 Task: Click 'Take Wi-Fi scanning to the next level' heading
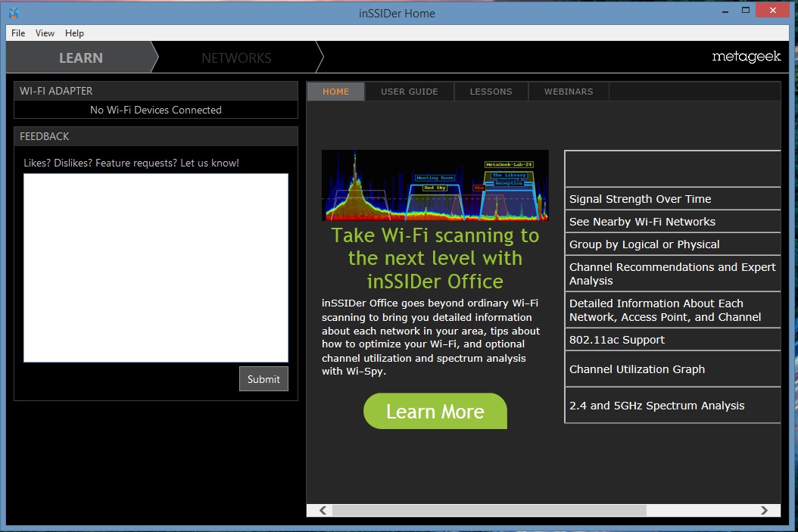pyautogui.click(x=435, y=258)
